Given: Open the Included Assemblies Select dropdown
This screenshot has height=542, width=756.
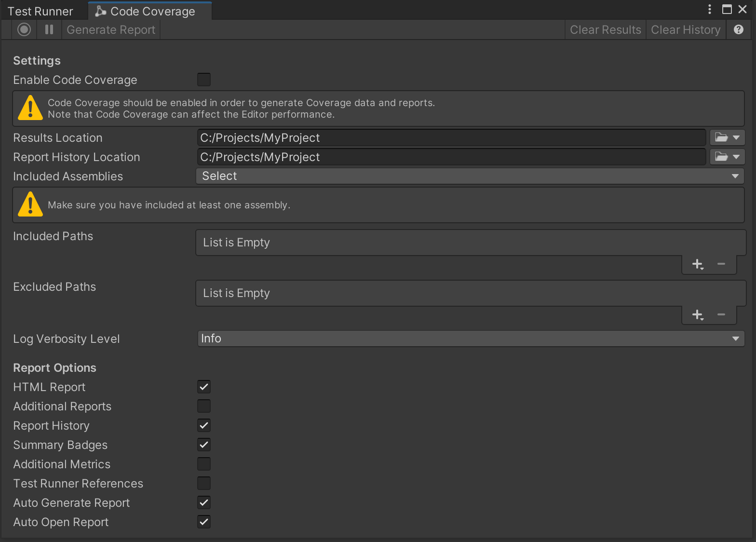Looking at the screenshot, I should pyautogui.click(x=470, y=176).
